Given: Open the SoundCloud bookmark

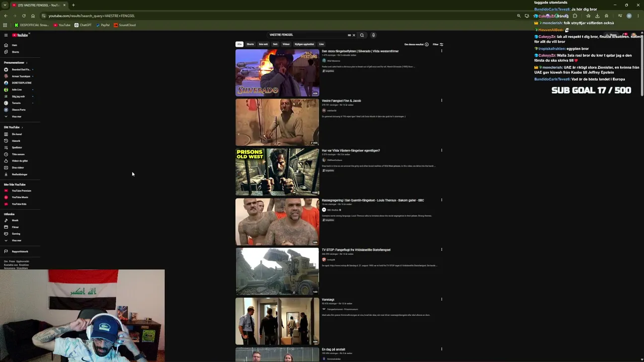Looking at the screenshot, I should (125, 25).
